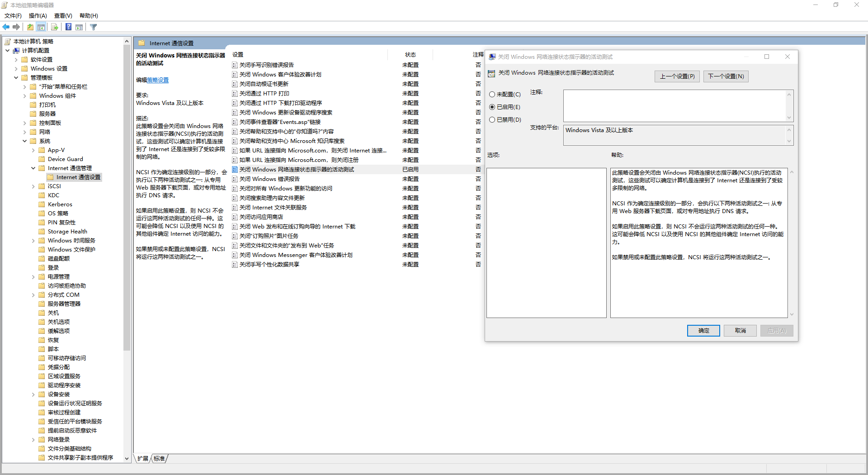Click the filter funnel toolbar icon
Viewport: 868px width, 475px height.
pos(94,27)
